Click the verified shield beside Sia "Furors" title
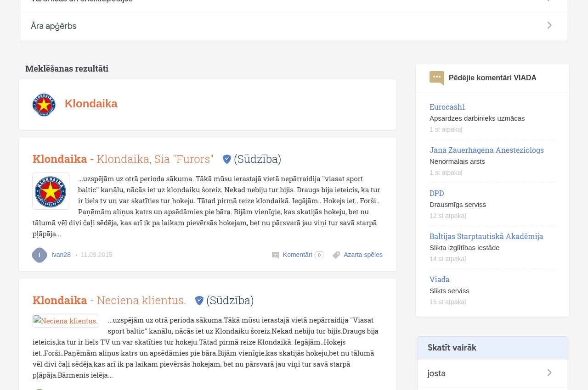 [227, 159]
